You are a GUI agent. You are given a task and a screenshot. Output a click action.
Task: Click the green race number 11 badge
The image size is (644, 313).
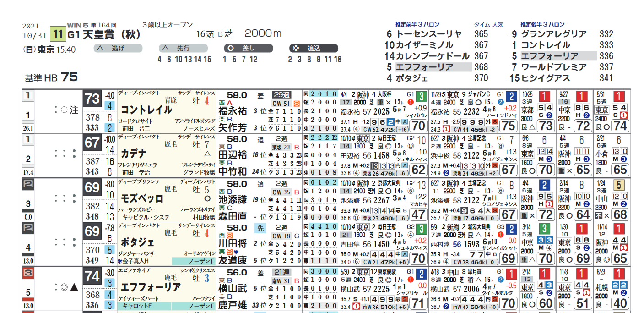point(58,34)
